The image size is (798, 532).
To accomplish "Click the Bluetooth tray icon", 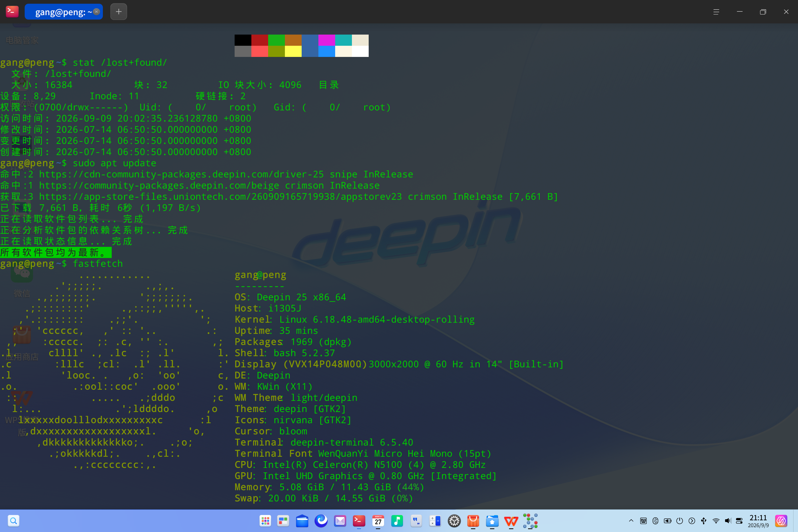I will coord(655,521).
